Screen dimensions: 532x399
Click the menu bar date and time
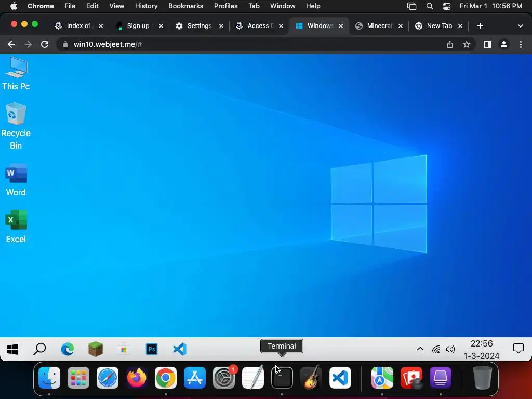490,6
